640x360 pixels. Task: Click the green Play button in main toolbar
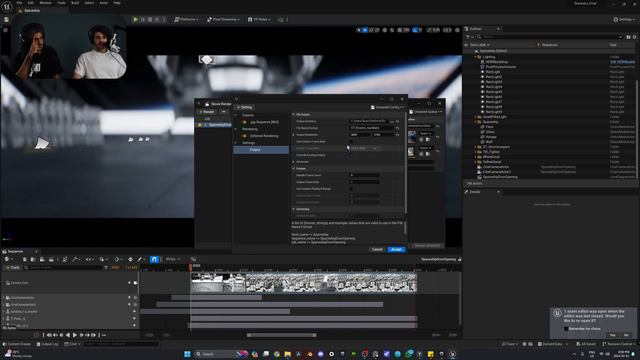point(136,19)
